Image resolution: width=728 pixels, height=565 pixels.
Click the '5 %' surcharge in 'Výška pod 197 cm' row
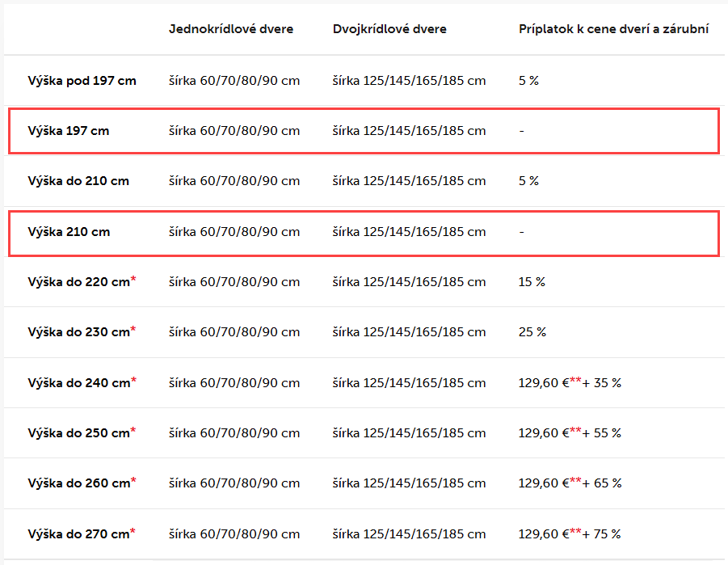[528, 81]
